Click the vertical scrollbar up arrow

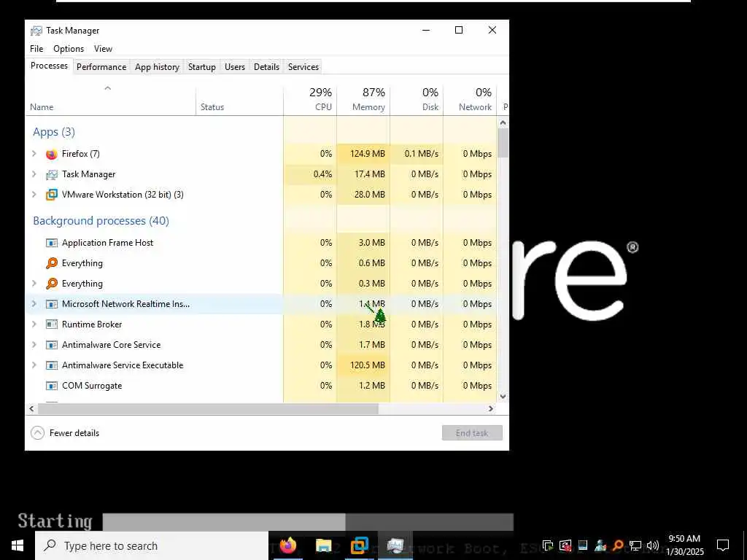503,122
